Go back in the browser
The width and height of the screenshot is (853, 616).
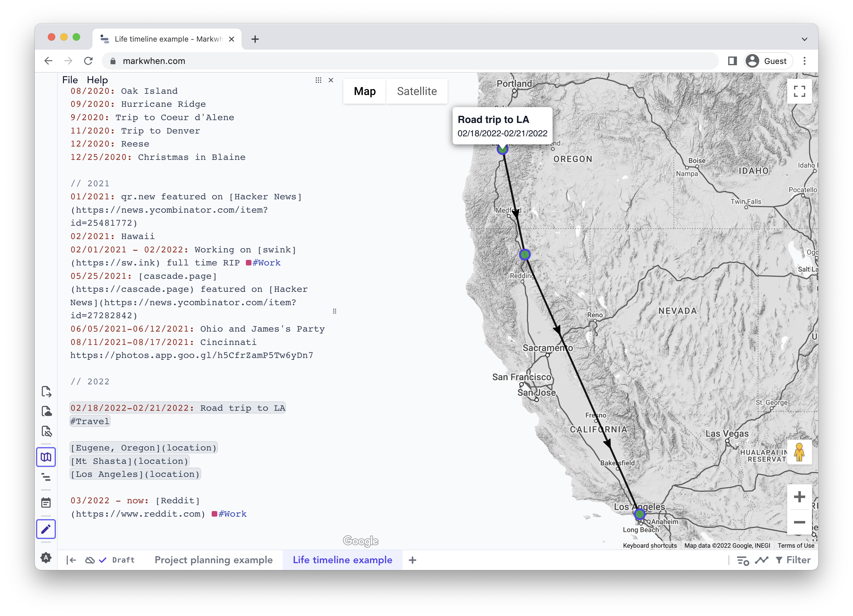pyautogui.click(x=48, y=61)
